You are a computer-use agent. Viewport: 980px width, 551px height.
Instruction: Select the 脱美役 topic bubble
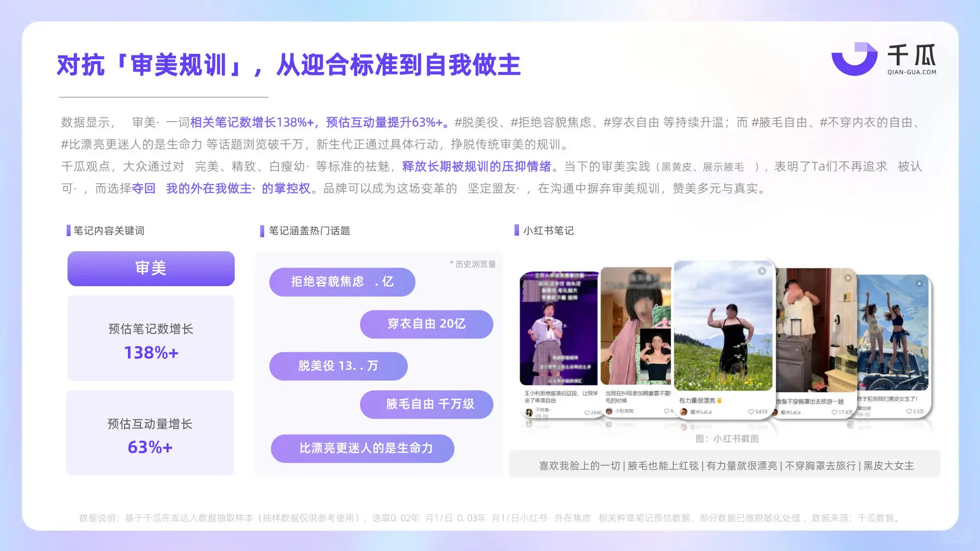point(338,366)
